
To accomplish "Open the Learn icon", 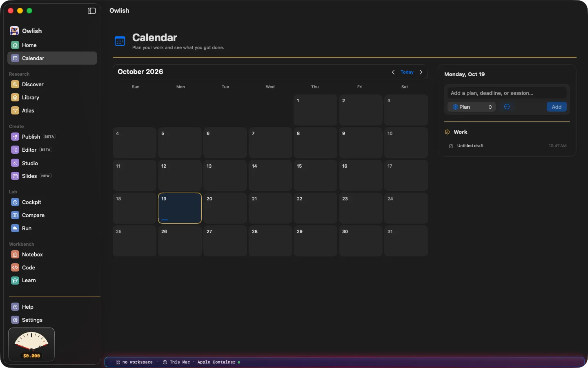I will (x=15, y=280).
